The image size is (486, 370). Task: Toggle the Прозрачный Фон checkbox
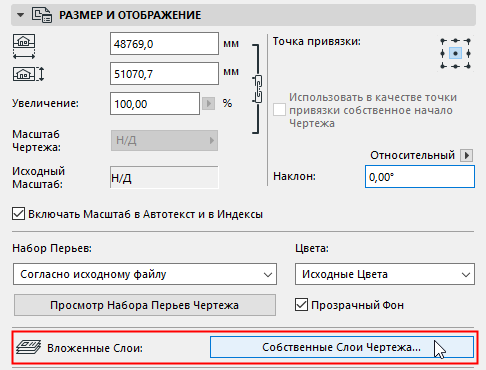click(x=301, y=305)
